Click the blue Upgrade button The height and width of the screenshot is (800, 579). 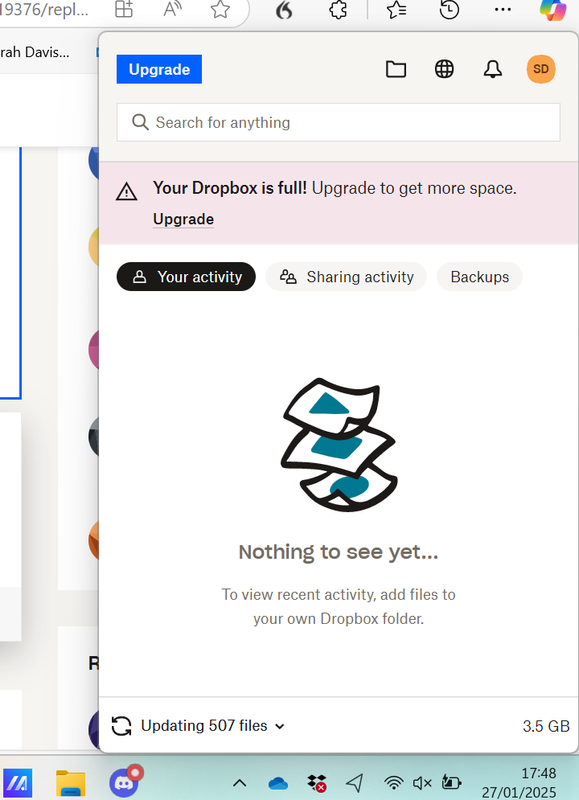(159, 69)
